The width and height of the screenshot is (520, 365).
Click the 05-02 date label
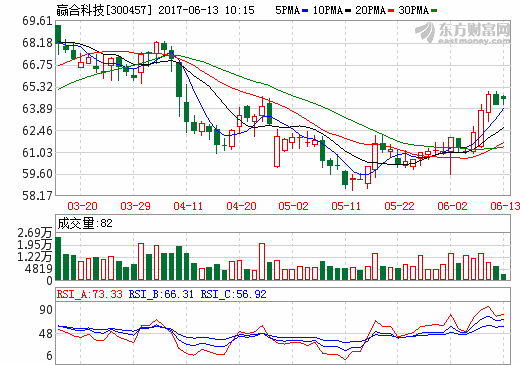tap(293, 206)
